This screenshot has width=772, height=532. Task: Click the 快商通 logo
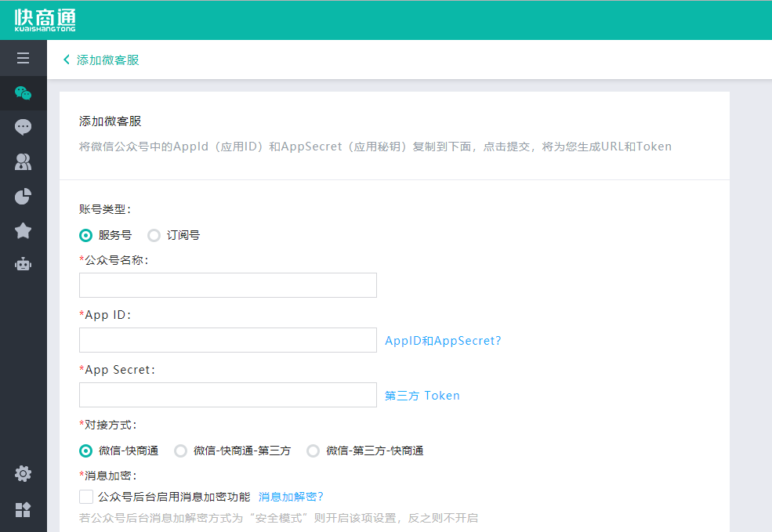(x=45, y=20)
